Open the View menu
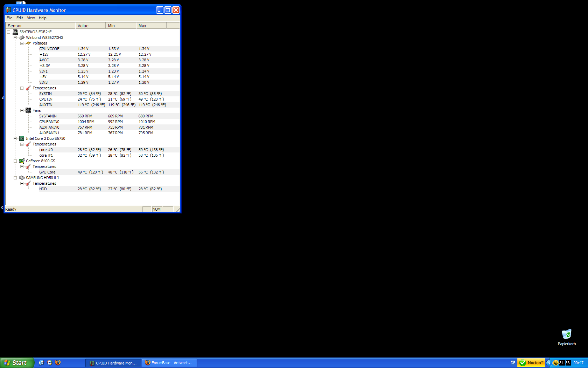The height and width of the screenshot is (368, 588). (31, 18)
